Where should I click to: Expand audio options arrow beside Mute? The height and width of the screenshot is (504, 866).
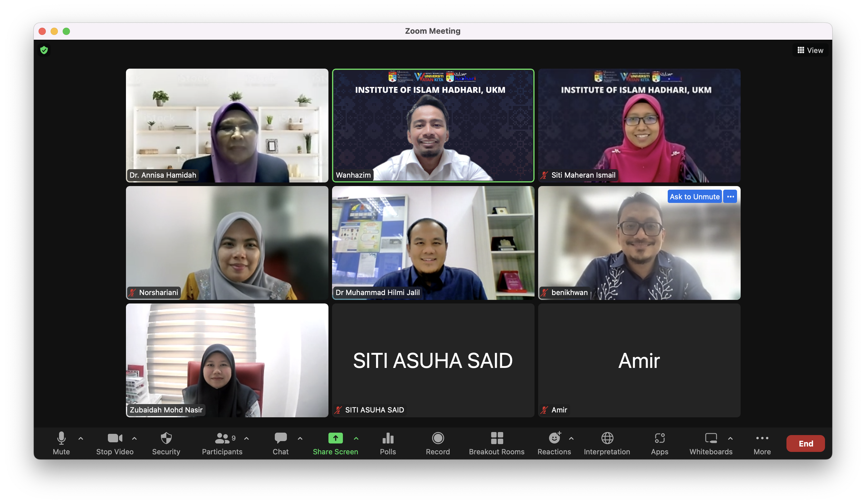tap(81, 438)
